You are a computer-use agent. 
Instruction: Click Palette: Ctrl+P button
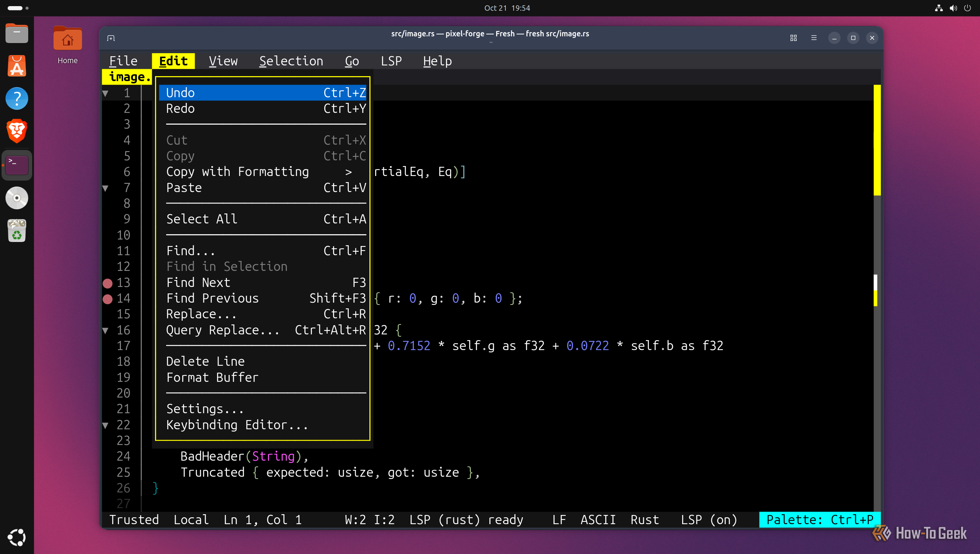(x=820, y=520)
